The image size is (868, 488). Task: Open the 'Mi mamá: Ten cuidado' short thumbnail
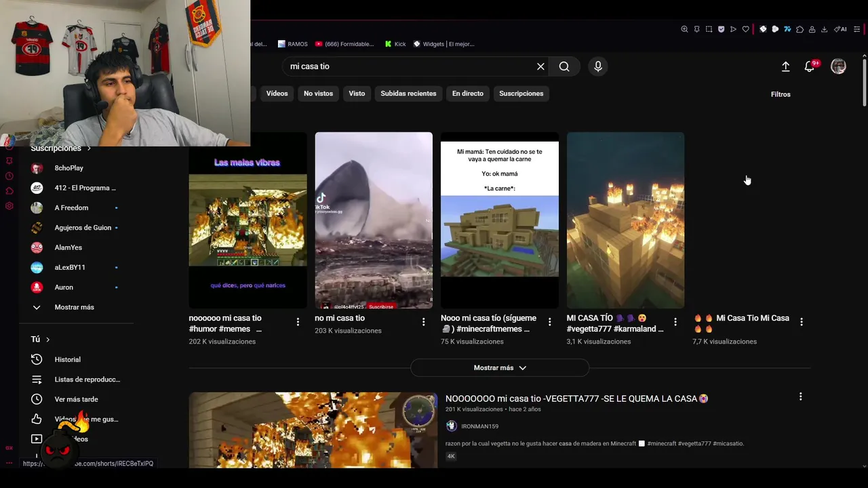click(x=500, y=220)
